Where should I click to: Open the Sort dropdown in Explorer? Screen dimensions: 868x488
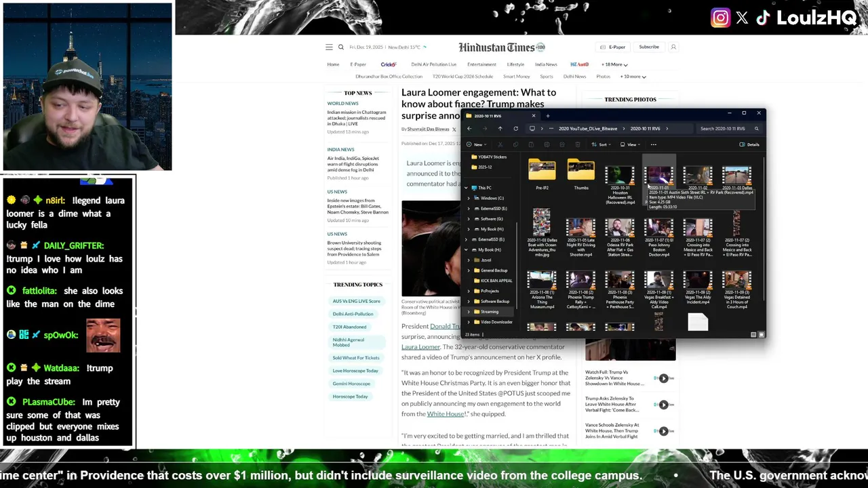[x=601, y=144]
